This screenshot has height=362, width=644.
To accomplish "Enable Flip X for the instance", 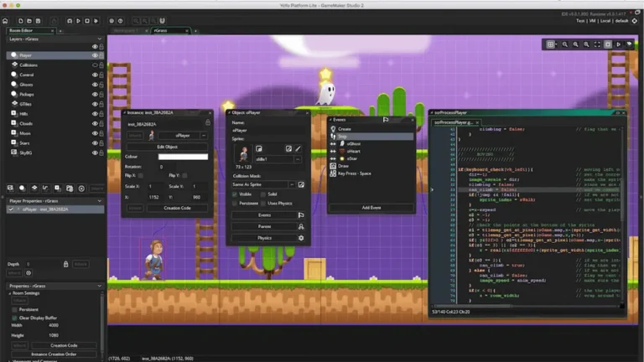I will [141, 176].
